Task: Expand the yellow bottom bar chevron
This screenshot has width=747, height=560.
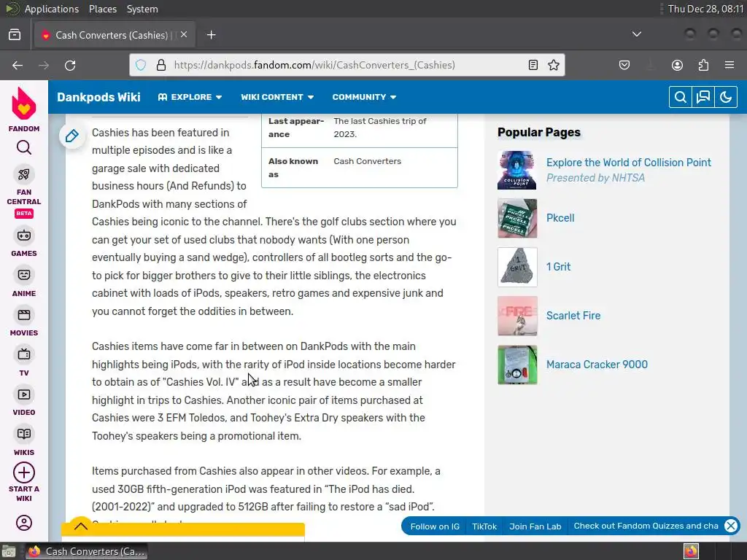Action: [81, 526]
